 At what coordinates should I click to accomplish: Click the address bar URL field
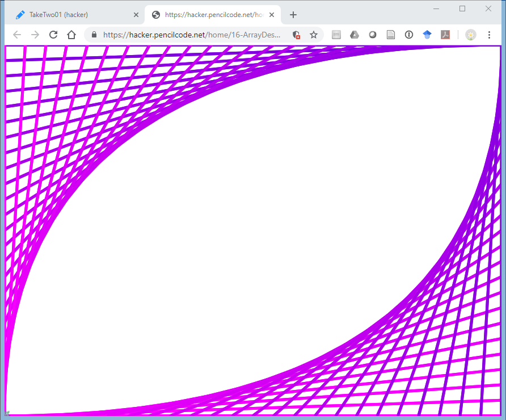(x=193, y=35)
